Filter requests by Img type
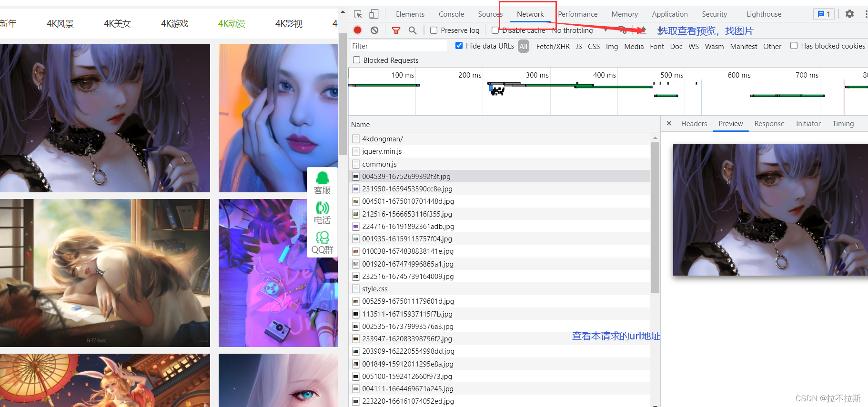 click(612, 46)
